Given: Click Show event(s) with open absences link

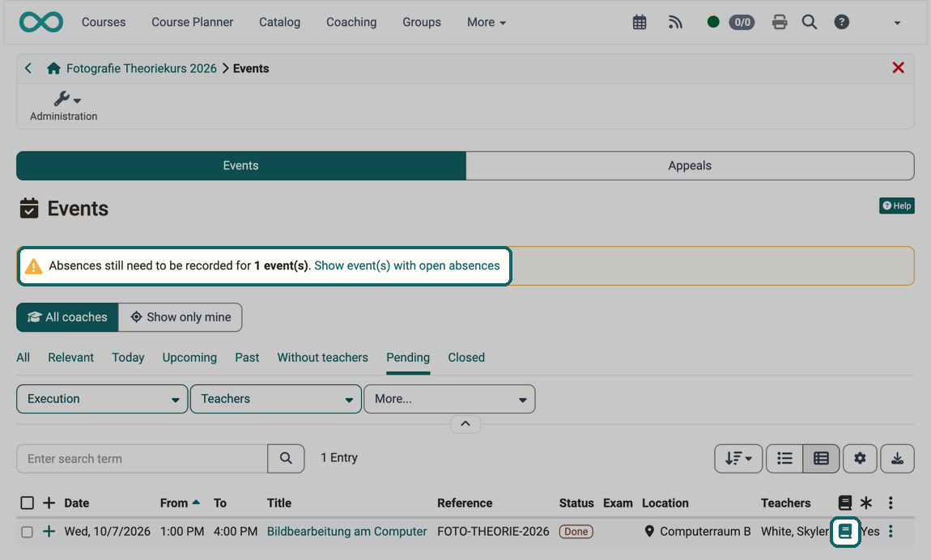Looking at the screenshot, I should point(406,265).
